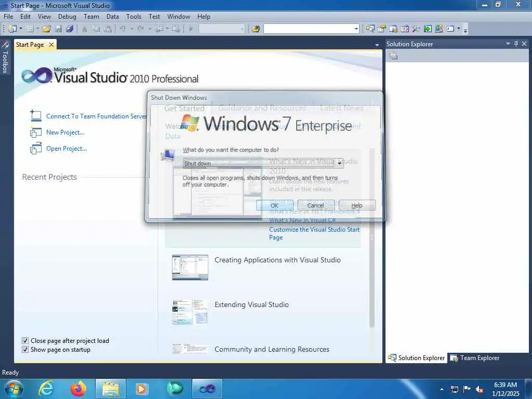
Task: Open the New Project icon dropdown arrow
Action: [20, 29]
